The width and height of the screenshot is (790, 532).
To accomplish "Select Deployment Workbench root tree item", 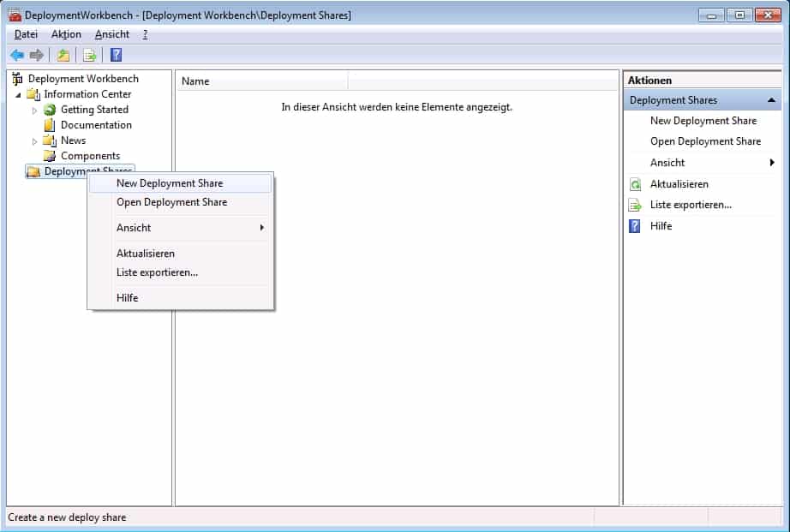I will point(83,79).
